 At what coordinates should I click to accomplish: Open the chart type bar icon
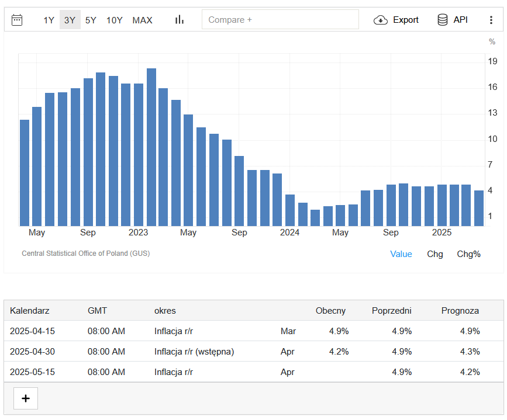[x=180, y=20]
